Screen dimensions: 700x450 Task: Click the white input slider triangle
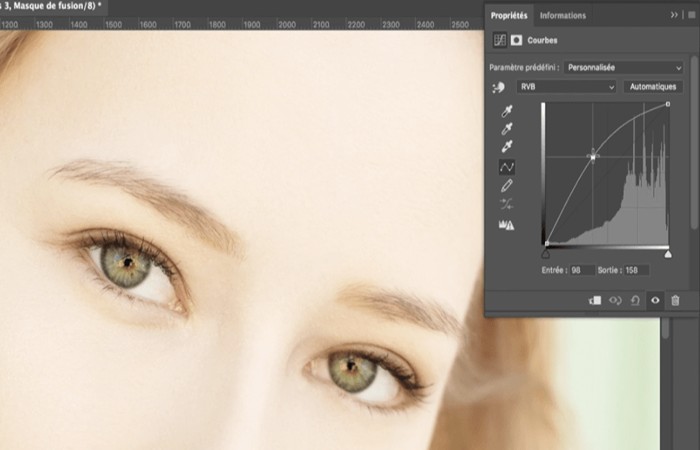tap(668, 254)
